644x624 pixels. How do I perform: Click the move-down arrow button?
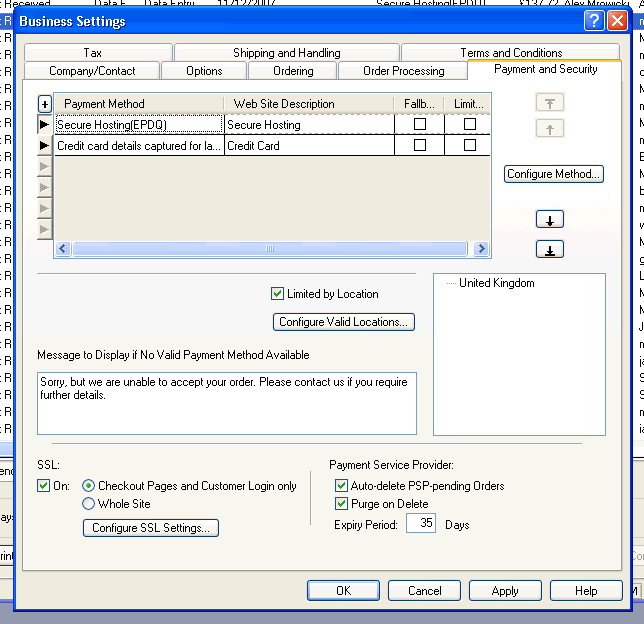(550, 220)
